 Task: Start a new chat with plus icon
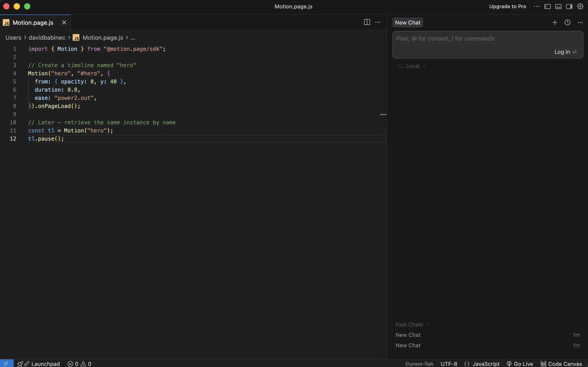pyautogui.click(x=555, y=23)
